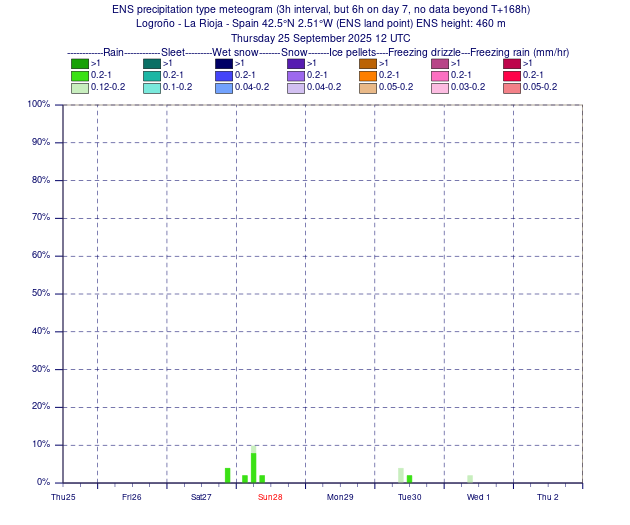Click the Thu25 axis label
The image size is (630, 525).
point(63,497)
